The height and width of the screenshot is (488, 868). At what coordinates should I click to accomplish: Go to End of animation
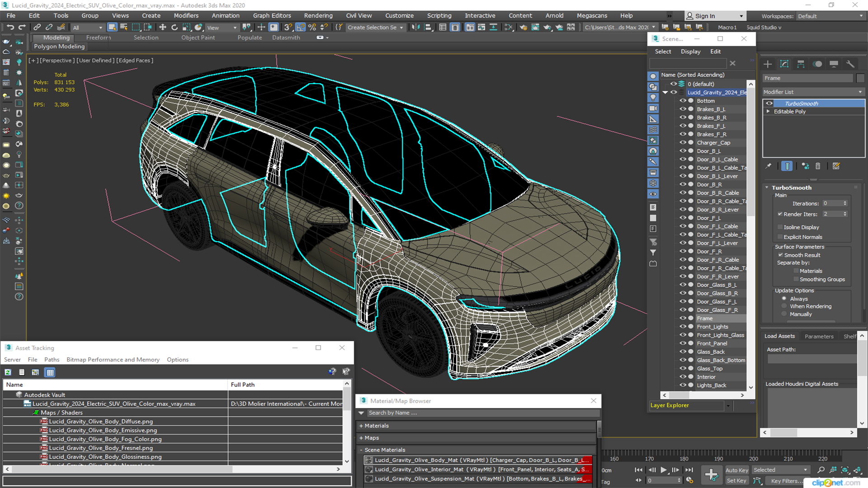689,470
